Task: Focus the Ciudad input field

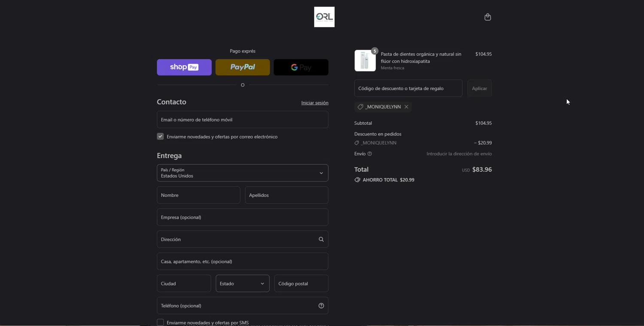Action: (x=184, y=284)
